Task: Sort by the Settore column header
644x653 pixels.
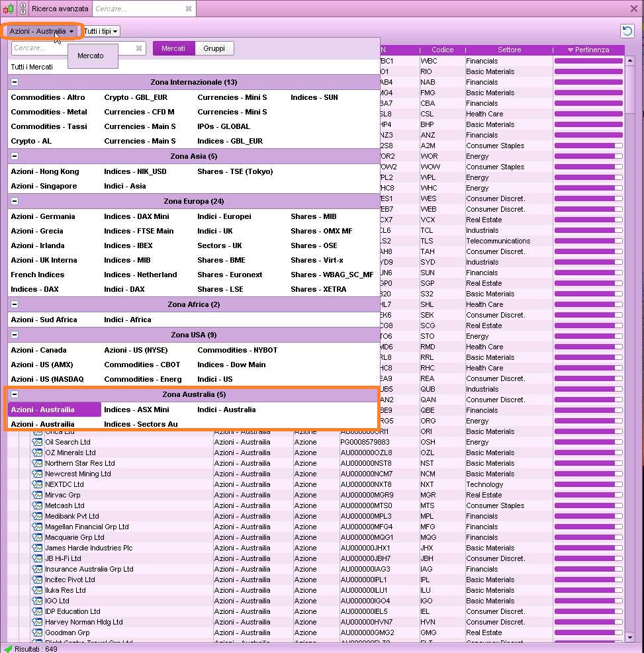Action: tap(509, 50)
